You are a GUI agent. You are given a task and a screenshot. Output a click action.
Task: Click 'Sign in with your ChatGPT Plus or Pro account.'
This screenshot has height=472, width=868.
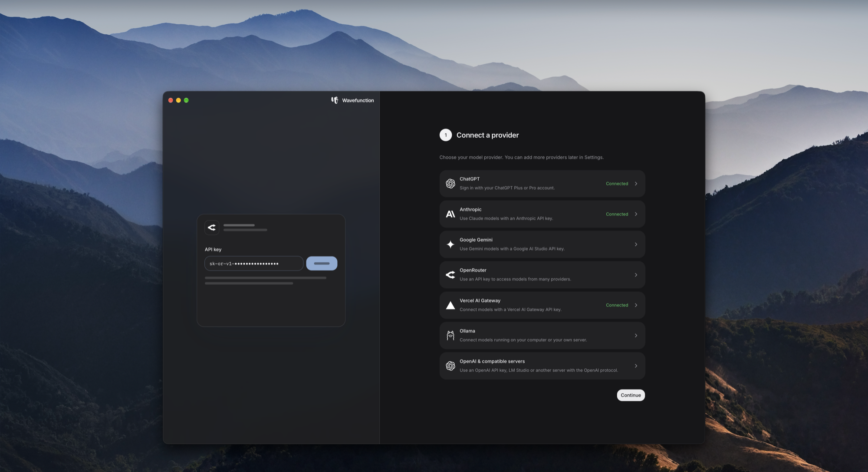(507, 188)
